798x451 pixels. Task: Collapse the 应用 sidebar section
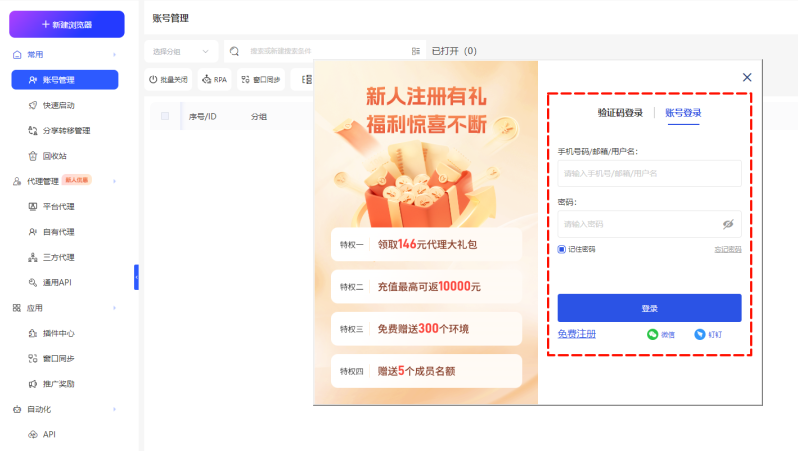click(x=115, y=308)
